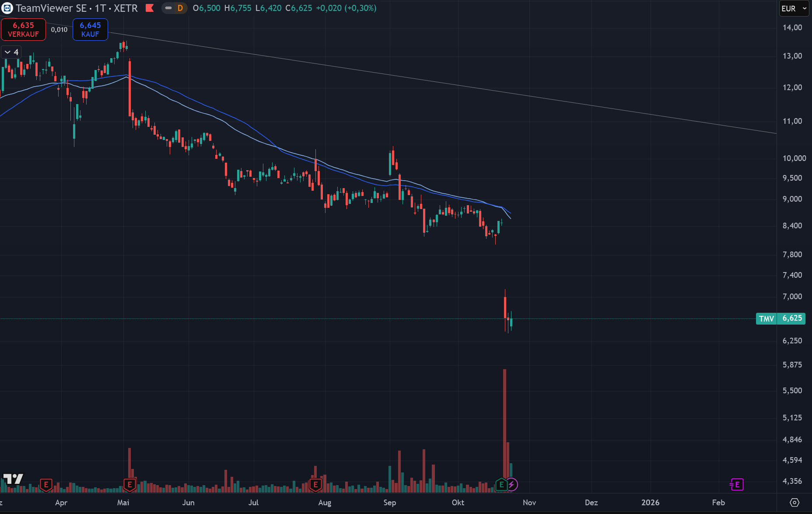
Task: Click the Okt label on the time axis
Action: pos(458,503)
